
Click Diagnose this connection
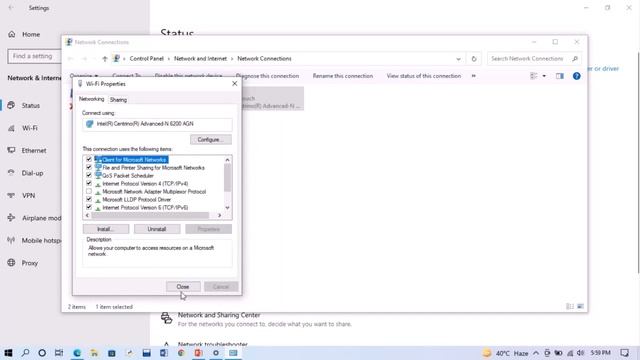(x=267, y=76)
